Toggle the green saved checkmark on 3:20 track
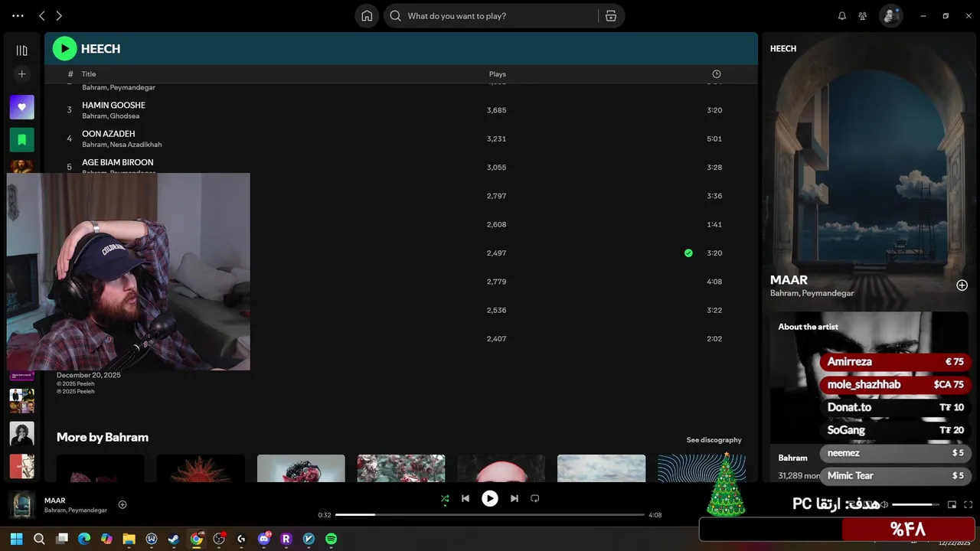The image size is (980, 551). 688,253
